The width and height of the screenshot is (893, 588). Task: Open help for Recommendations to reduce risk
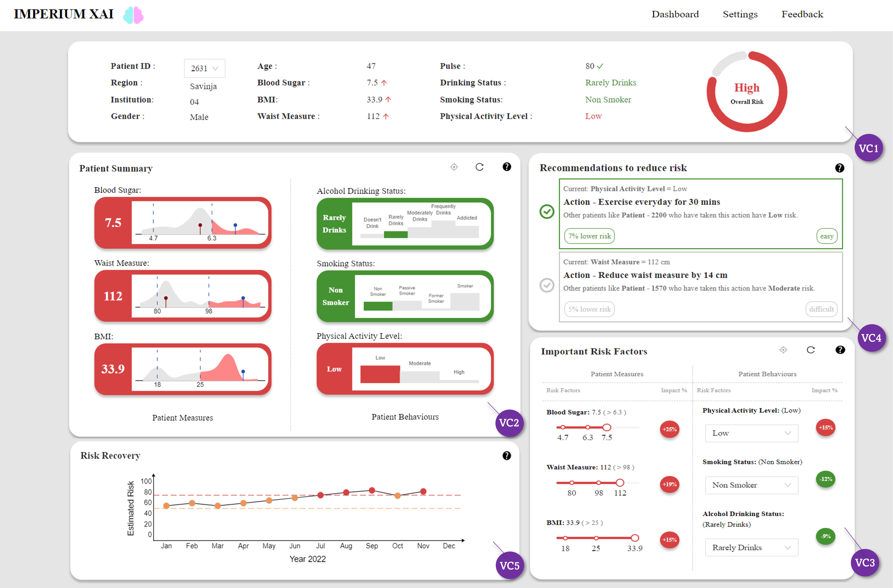[x=839, y=168]
